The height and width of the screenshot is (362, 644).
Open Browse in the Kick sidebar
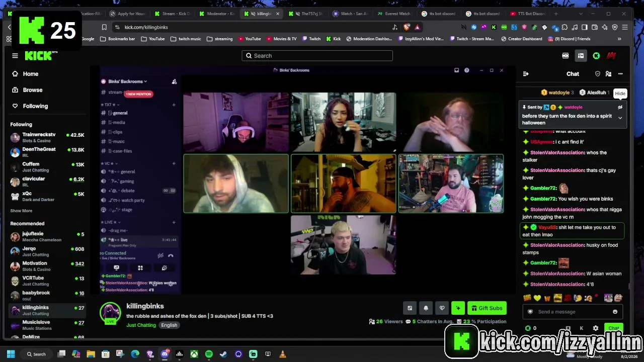pyautogui.click(x=32, y=90)
